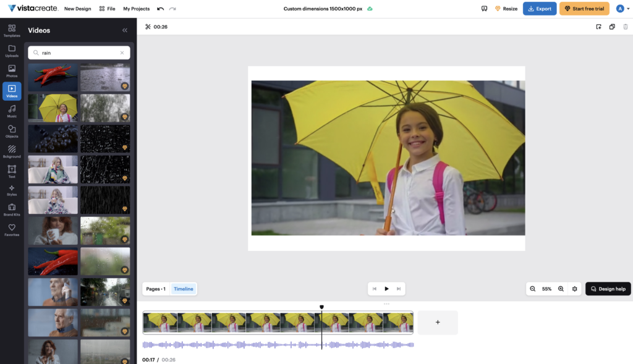633x364 pixels.
Task: Collapse the Videos side panel
Action: pyautogui.click(x=125, y=30)
